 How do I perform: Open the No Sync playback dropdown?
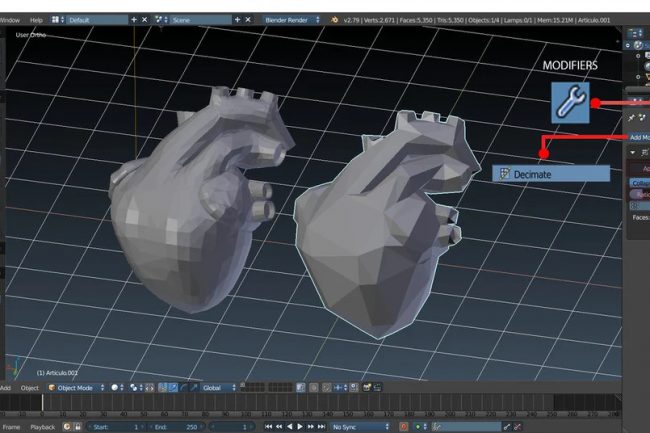360,427
